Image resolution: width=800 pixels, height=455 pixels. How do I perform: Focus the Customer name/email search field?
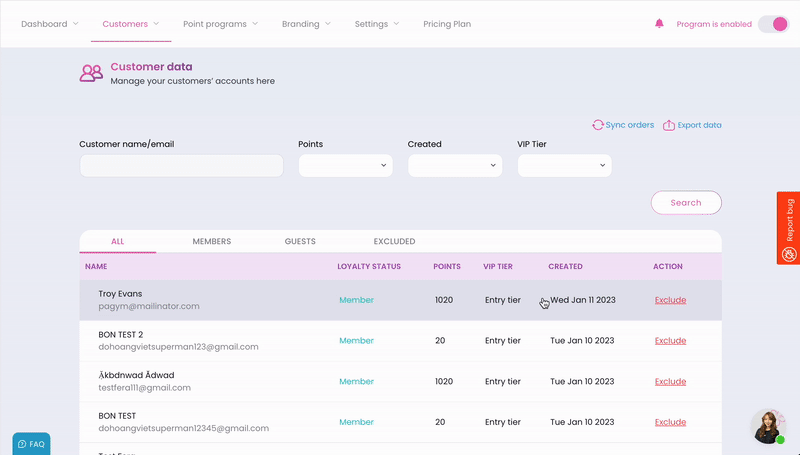pos(182,166)
